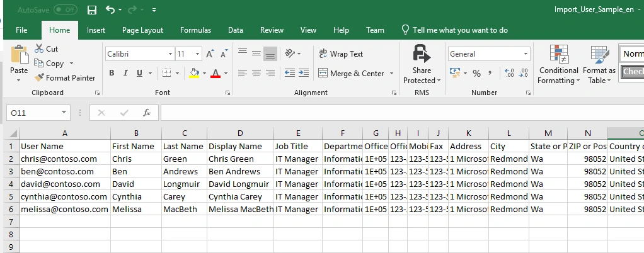Open the Merge & Center dropdown arrow
The width and height of the screenshot is (644, 253).
point(391,74)
